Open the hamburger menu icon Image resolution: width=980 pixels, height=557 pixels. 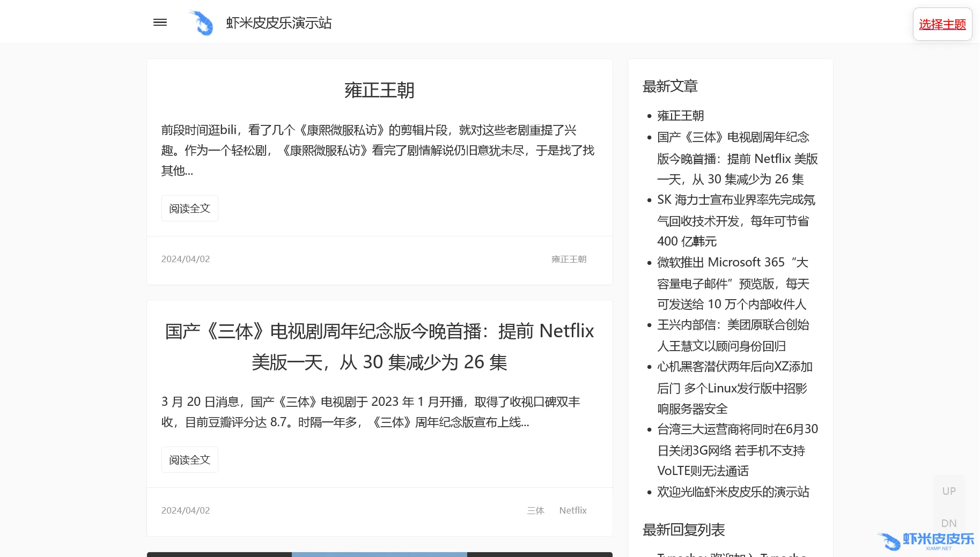160,23
